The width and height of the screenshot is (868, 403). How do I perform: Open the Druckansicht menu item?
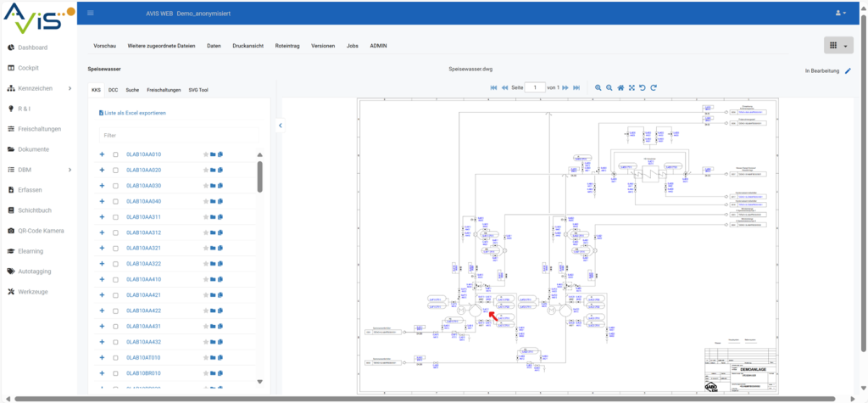pos(248,45)
